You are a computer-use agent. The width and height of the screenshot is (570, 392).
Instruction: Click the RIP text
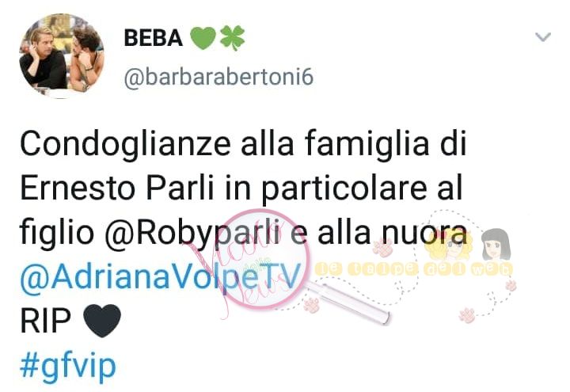pyautogui.click(x=45, y=321)
